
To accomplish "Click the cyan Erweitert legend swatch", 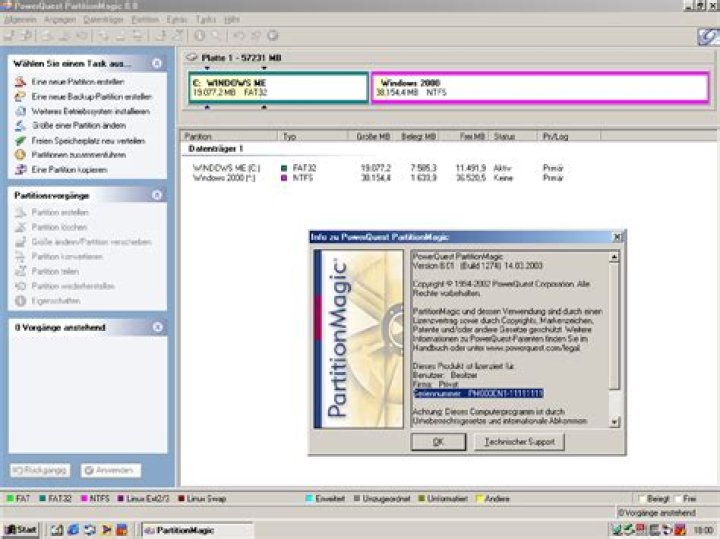I will 309,499.
